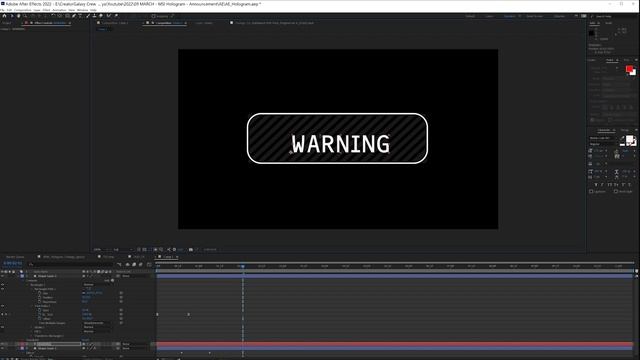Open the Window menu
The image size is (640, 360).
tap(82, 10)
